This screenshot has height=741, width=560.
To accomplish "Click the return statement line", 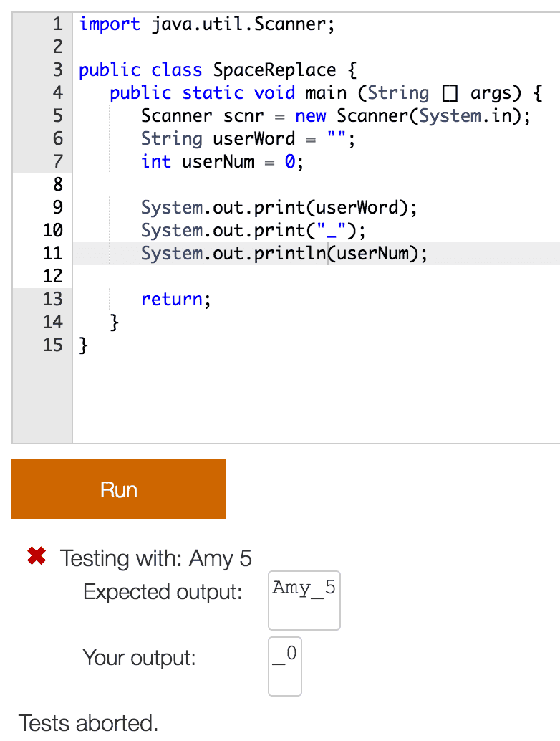I will 175,300.
